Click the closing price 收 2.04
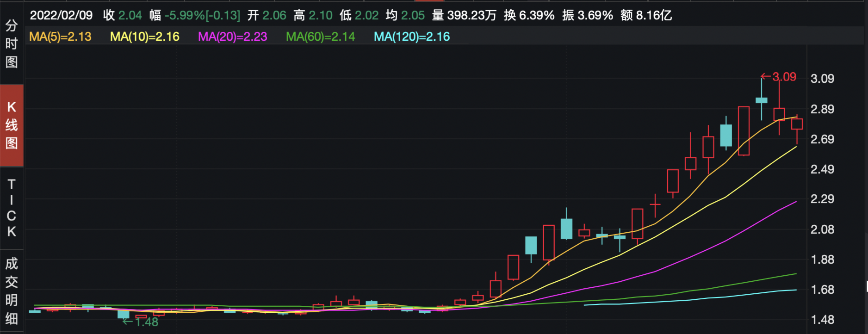868x334 pixels. (x=123, y=15)
